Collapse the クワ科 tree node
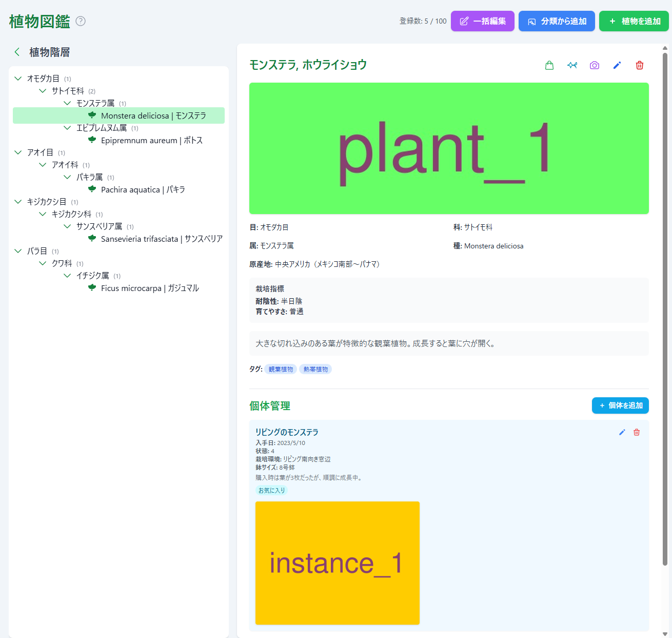This screenshot has width=672, height=638. (43, 263)
